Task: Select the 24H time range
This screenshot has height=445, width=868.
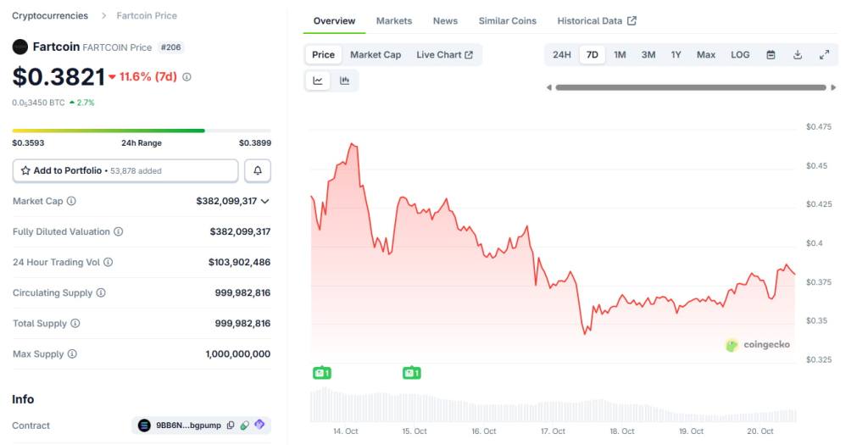Action: click(562, 55)
